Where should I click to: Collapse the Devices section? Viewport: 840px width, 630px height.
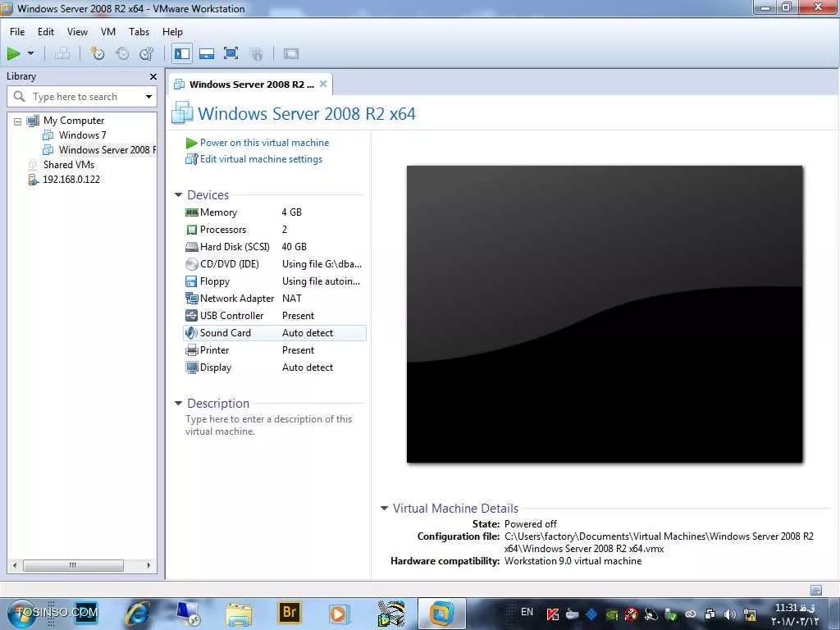click(x=178, y=195)
